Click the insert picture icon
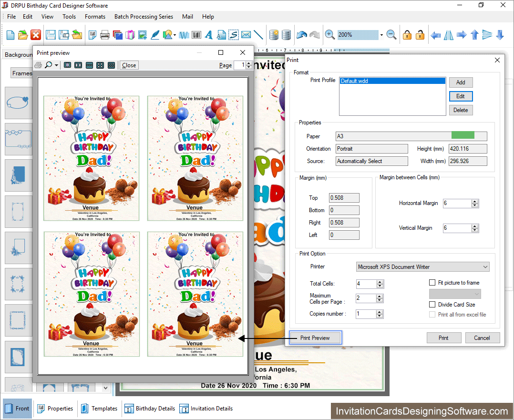 point(142,35)
